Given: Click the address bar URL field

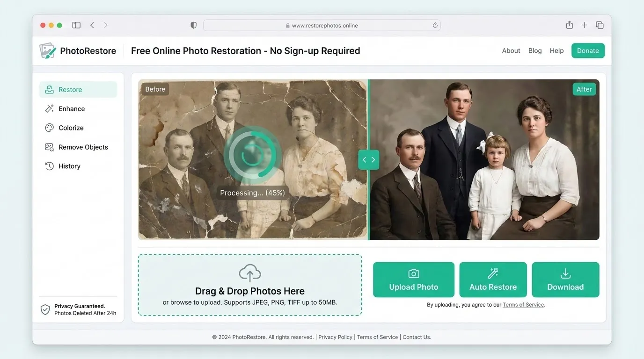Looking at the screenshot, I should (322, 25).
